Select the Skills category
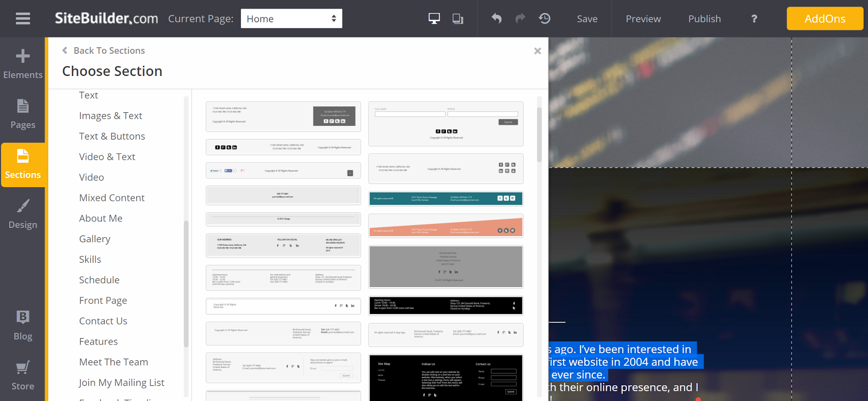868x401 pixels. 90,259
